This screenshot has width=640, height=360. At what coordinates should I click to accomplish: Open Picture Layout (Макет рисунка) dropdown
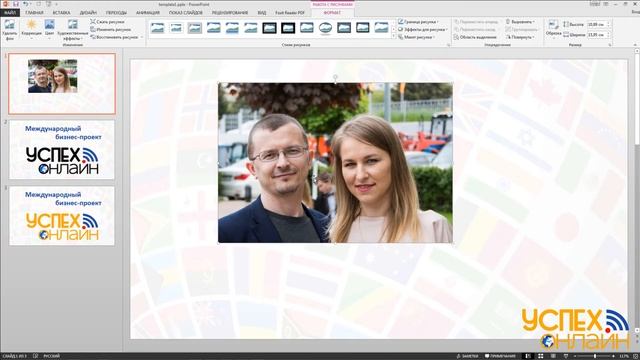(x=417, y=37)
